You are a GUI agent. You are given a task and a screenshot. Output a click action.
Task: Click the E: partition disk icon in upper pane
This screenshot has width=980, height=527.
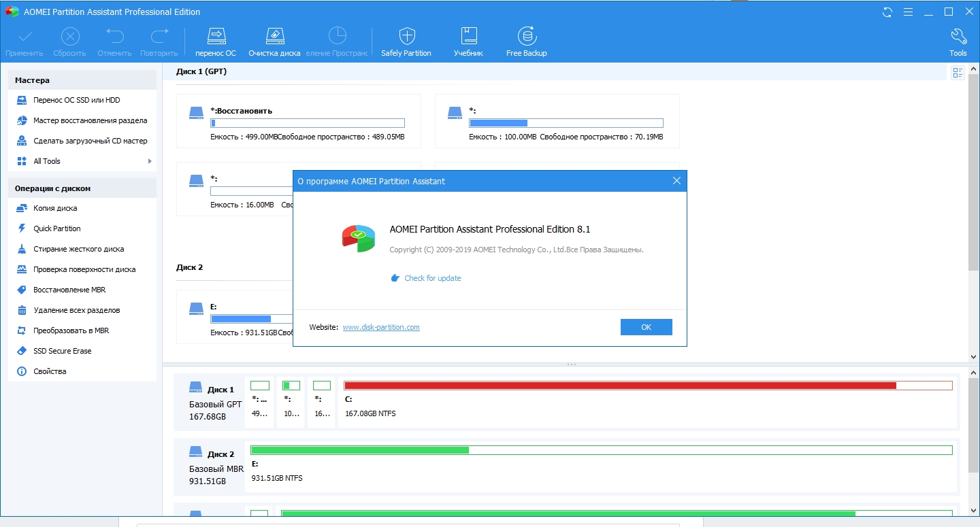196,309
